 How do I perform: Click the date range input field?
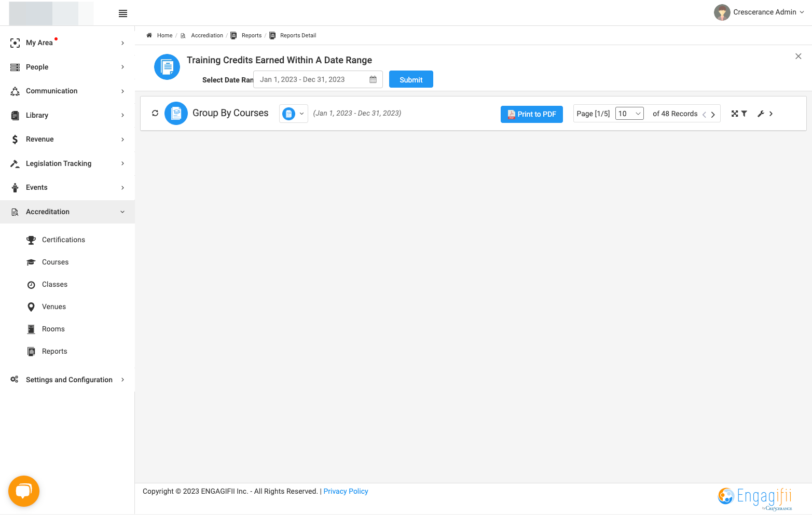pyautogui.click(x=318, y=79)
